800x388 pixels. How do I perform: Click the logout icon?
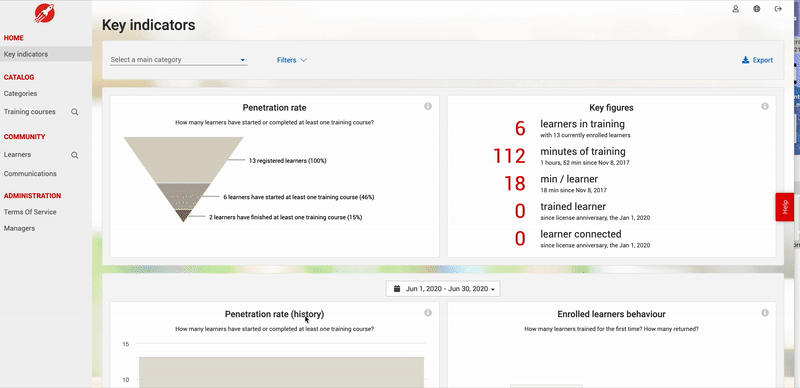[x=778, y=9]
